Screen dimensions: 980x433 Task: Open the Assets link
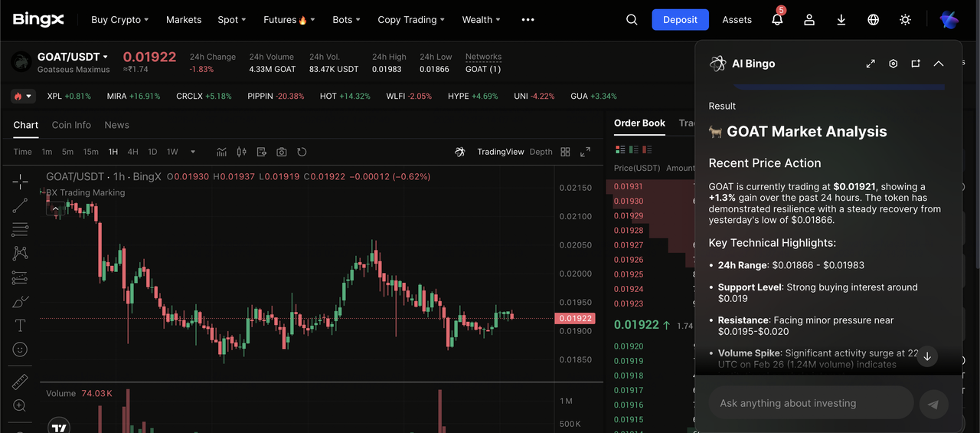click(x=737, y=20)
